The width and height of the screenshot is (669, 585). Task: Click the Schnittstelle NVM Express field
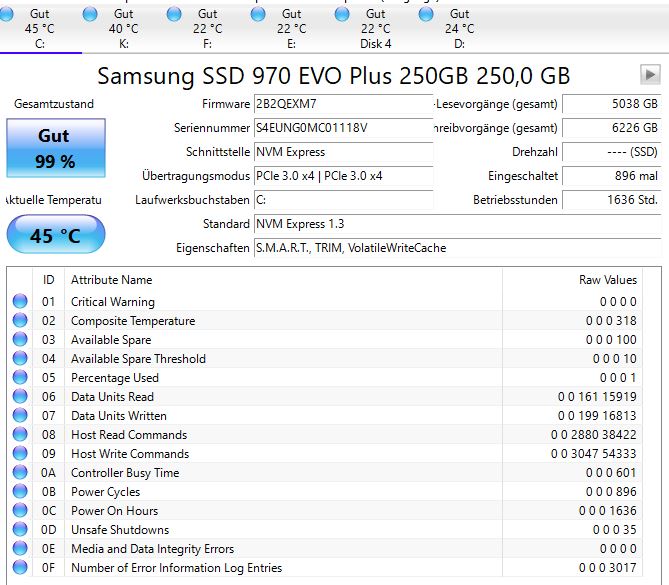click(343, 152)
